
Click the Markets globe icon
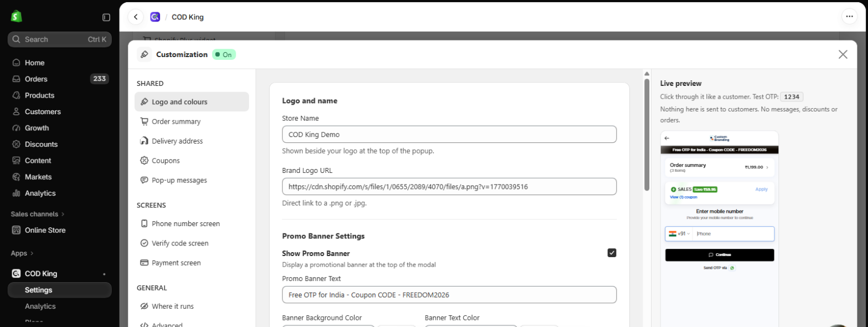click(x=16, y=177)
